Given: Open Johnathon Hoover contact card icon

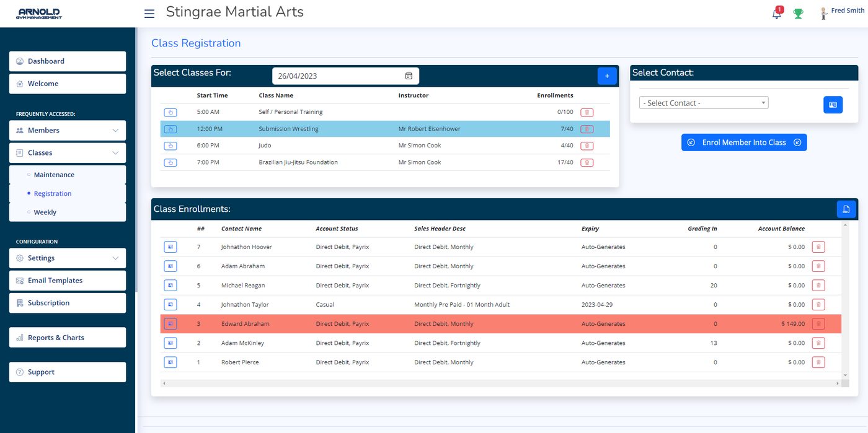Looking at the screenshot, I should tap(170, 247).
